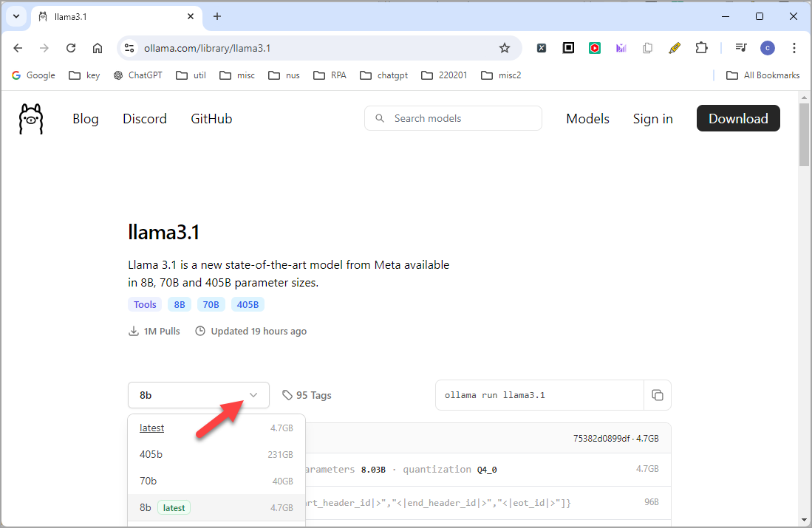Collapse the 8b model size dropdown
812x528 pixels.
(x=199, y=395)
